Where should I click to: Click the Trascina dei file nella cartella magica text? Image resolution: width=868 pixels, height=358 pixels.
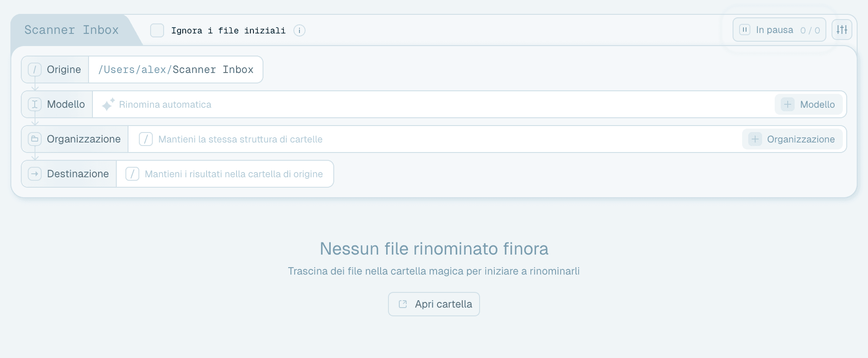[x=434, y=271]
